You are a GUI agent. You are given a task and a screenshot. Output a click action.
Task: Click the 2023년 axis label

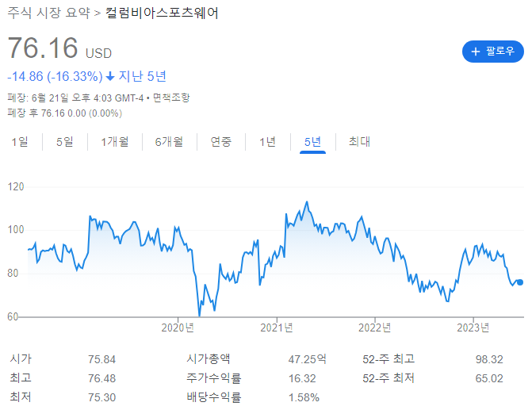[473, 328]
